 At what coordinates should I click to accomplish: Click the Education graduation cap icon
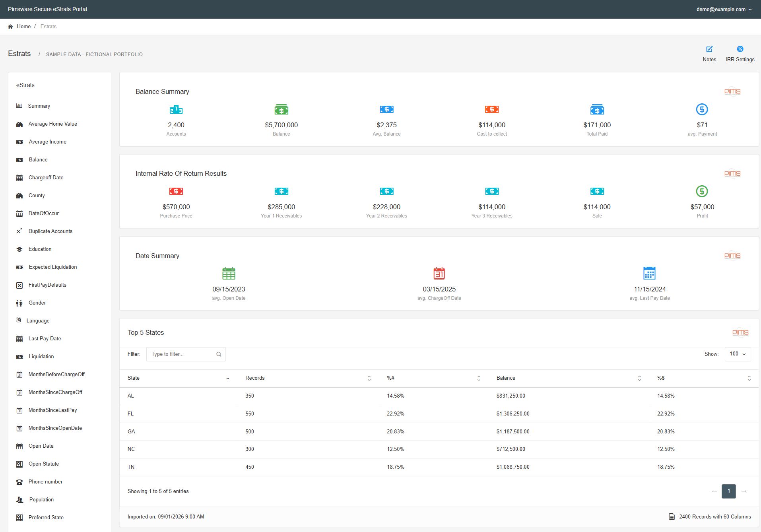(x=19, y=249)
